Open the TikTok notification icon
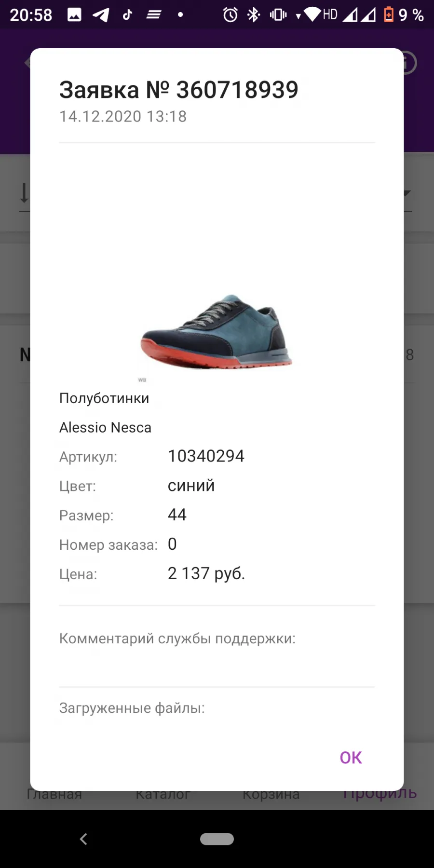Image resolution: width=434 pixels, height=868 pixels. point(127,15)
